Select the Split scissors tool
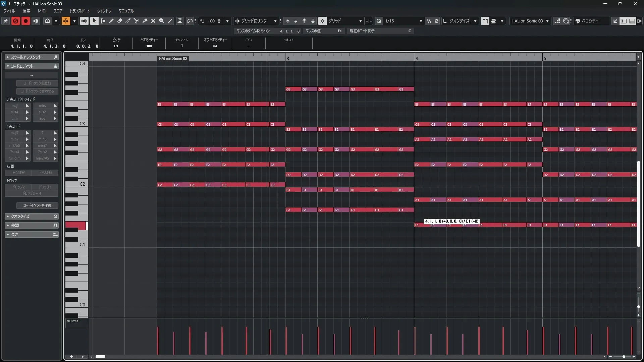This screenshot has height=362, width=644. point(137,21)
